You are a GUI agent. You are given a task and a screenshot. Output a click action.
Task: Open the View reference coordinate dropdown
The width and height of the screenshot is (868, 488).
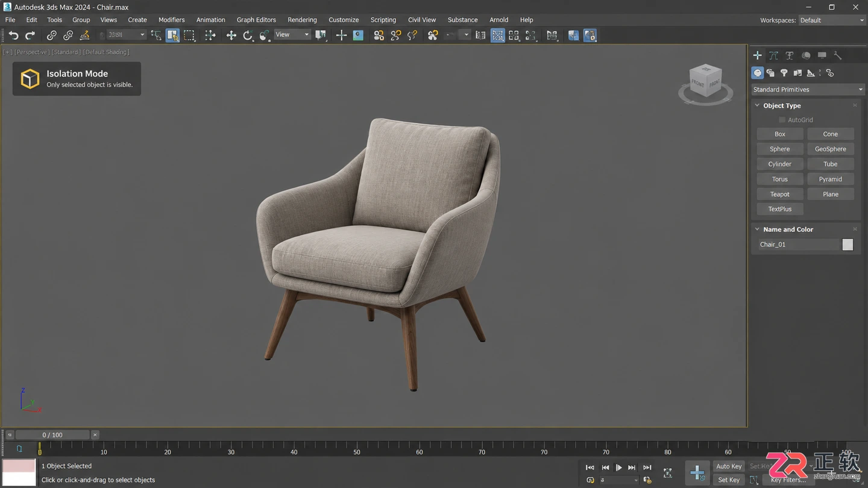pyautogui.click(x=292, y=35)
